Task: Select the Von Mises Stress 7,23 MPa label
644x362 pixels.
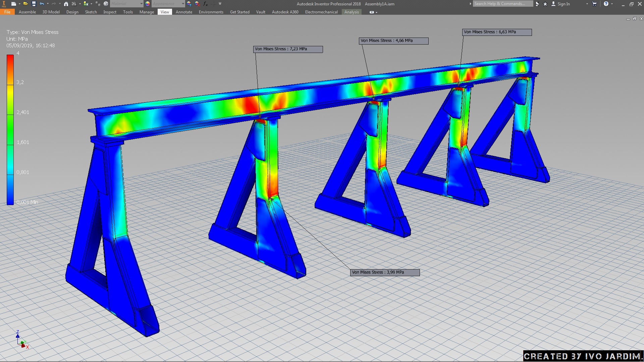Action: (x=288, y=49)
